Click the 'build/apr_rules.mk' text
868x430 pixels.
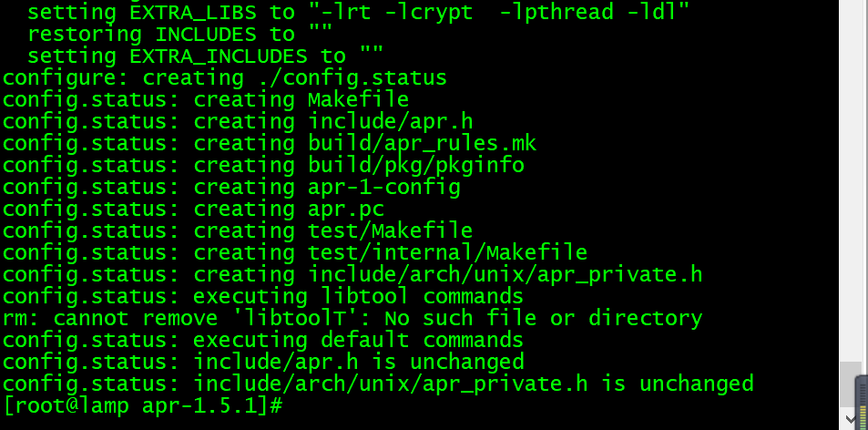(423, 143)
